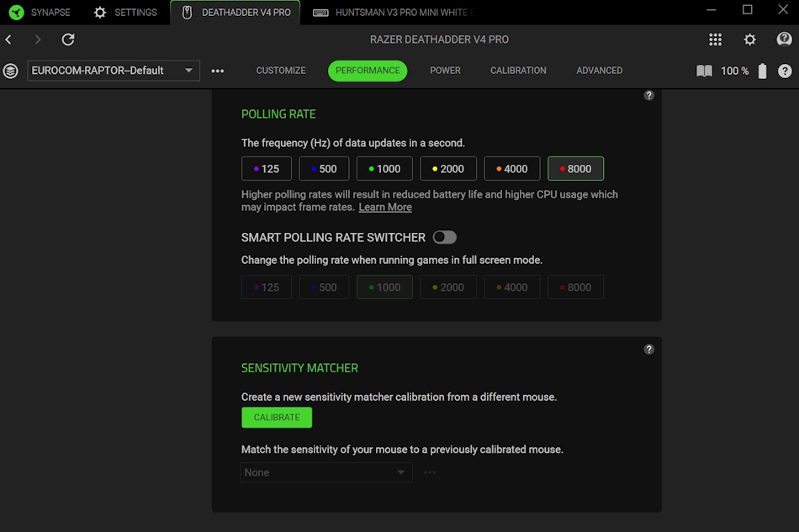Viewport: 799px width, 532px height.
Task: Click the help question mark in Polling Rate panel
Action: click(648, 96)
